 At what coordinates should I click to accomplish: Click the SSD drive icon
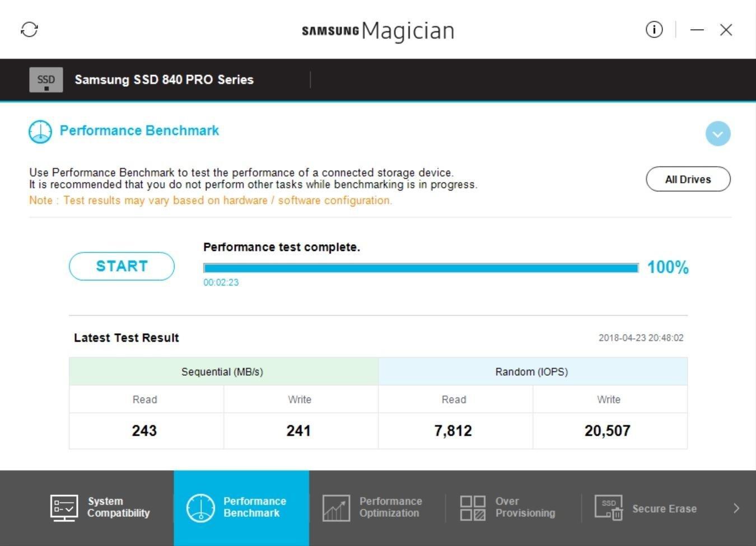(x=46, y=80)
